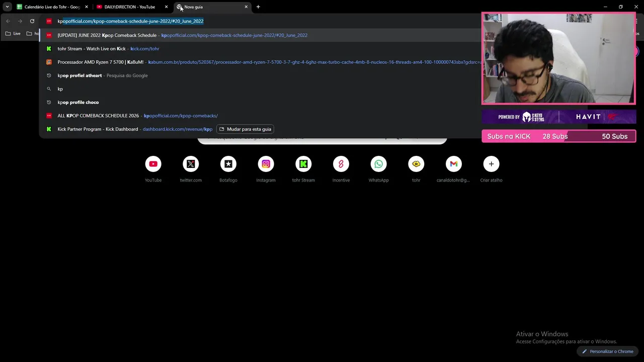Open a new tab with plus button

pyautogui.click(x=258, y=7)
